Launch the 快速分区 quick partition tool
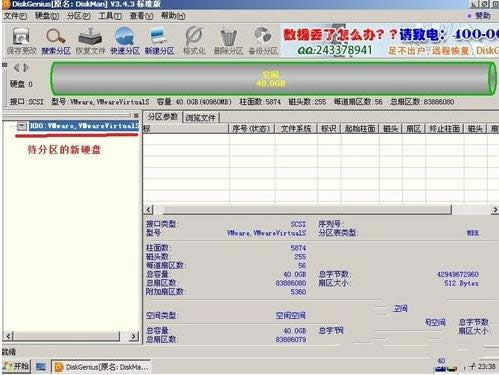This screenshot has width=499, height=375. pos(125,41)
